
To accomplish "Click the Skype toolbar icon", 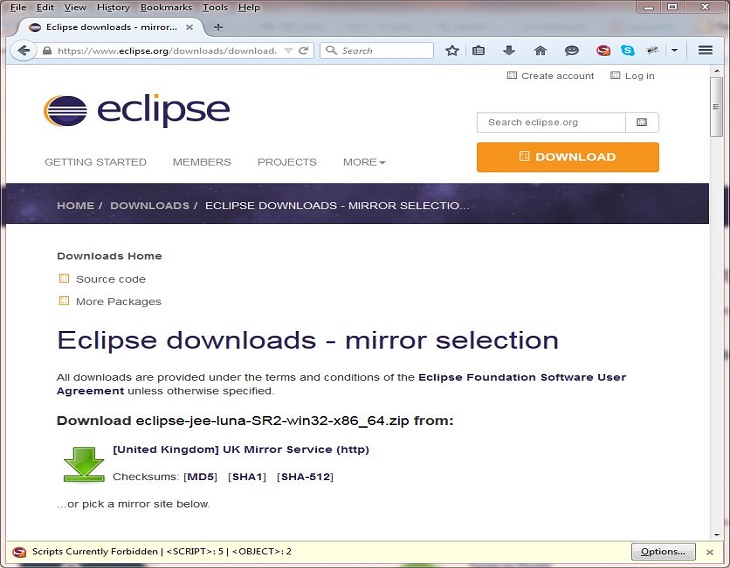I will click(628, 50).
